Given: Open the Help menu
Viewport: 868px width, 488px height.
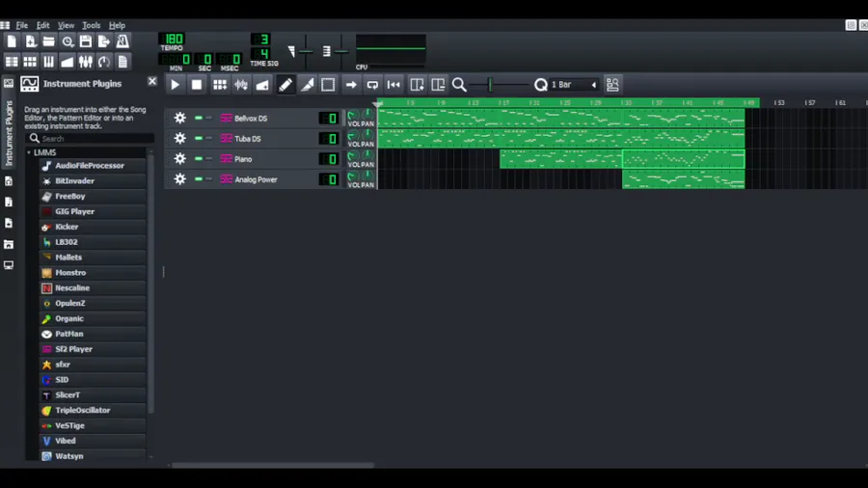Looking at the screenshot, I should pos(117,25).
